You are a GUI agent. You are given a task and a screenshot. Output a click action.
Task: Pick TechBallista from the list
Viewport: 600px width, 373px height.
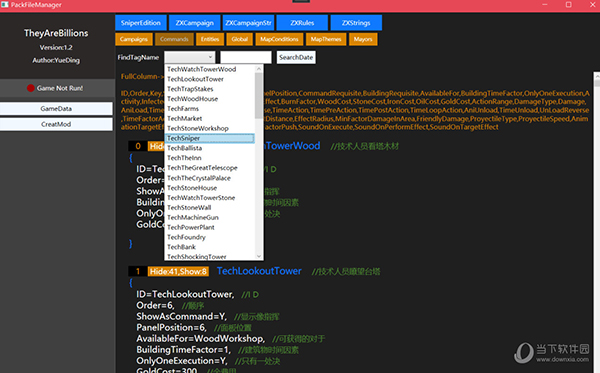[210, 148]
